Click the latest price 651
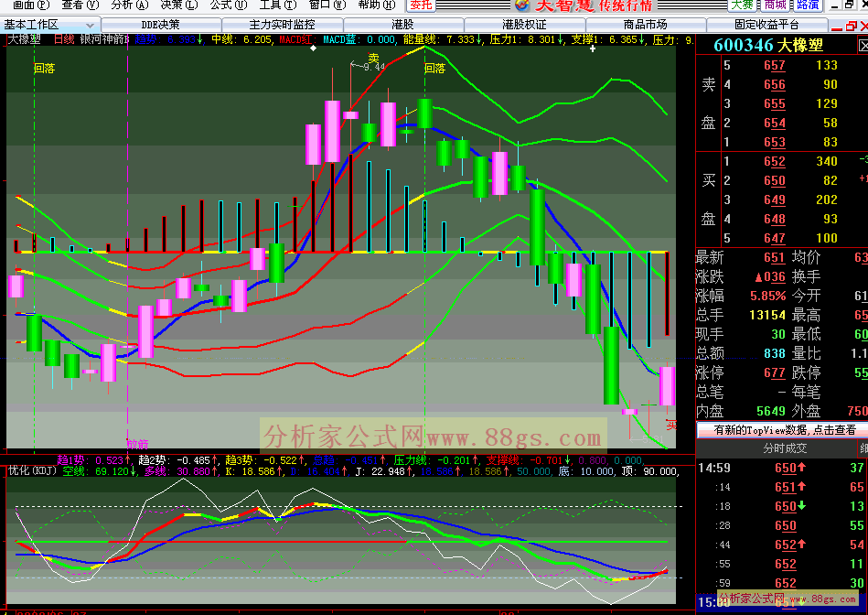 [x=775, y=258]
